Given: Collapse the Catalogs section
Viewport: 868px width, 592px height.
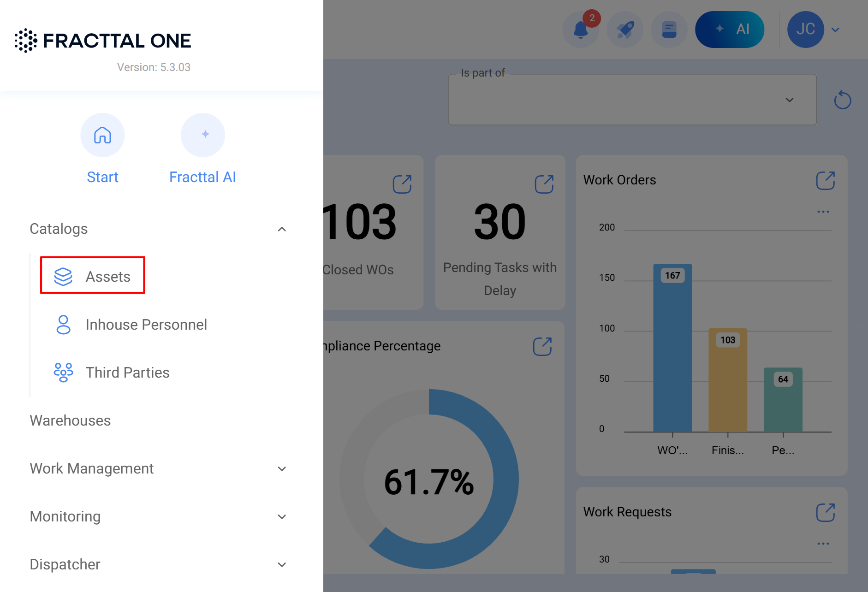Looking at the screenshot, I should point(282,229).
